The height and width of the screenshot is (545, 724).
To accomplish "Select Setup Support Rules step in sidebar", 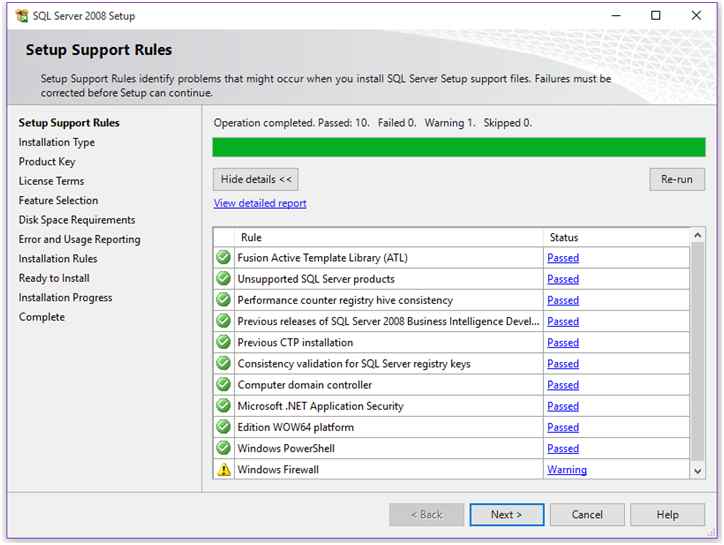I will 69,123.
